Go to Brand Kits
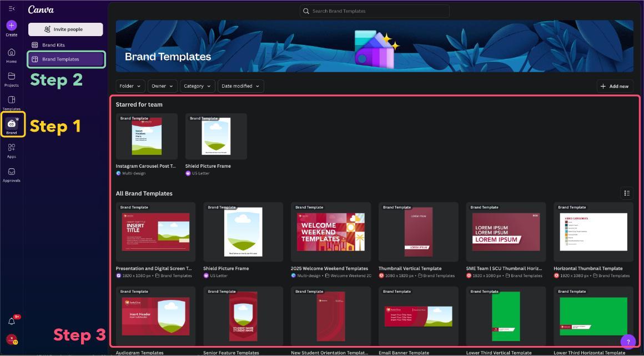This screenshot has width=644, height=356. point(66,44)
